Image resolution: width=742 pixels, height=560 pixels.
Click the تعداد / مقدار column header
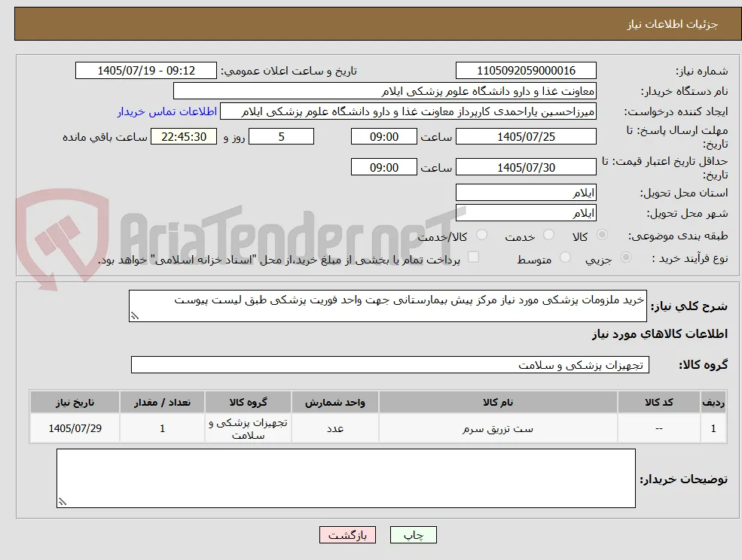click(x=162, y=403)
